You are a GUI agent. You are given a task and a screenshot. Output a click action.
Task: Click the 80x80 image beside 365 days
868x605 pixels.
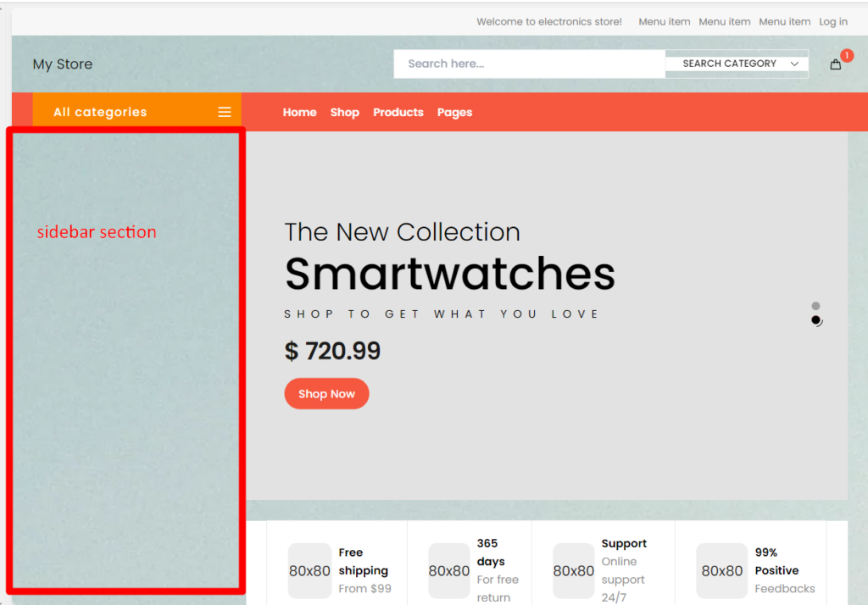449,570
